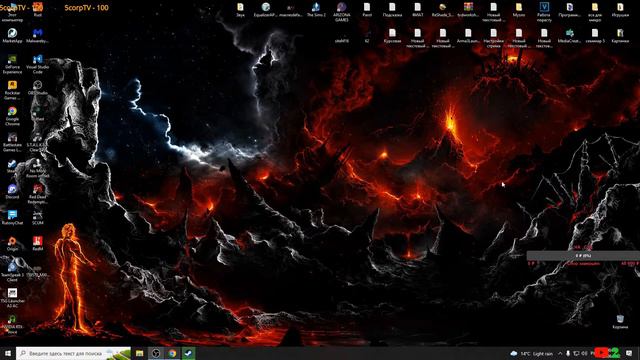Expand the hidden system tray icons

coord(560,353)
